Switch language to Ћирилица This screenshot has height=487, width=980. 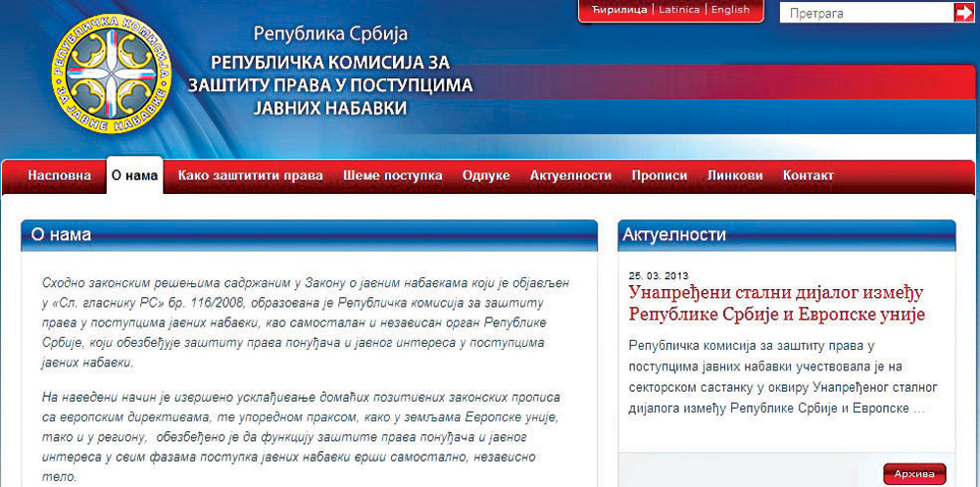click(620, 10)
